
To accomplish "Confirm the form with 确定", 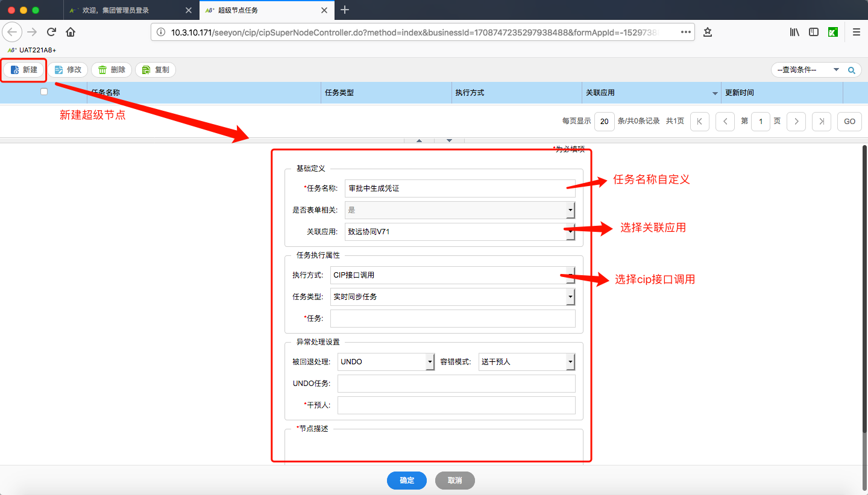I will [407, 480].
